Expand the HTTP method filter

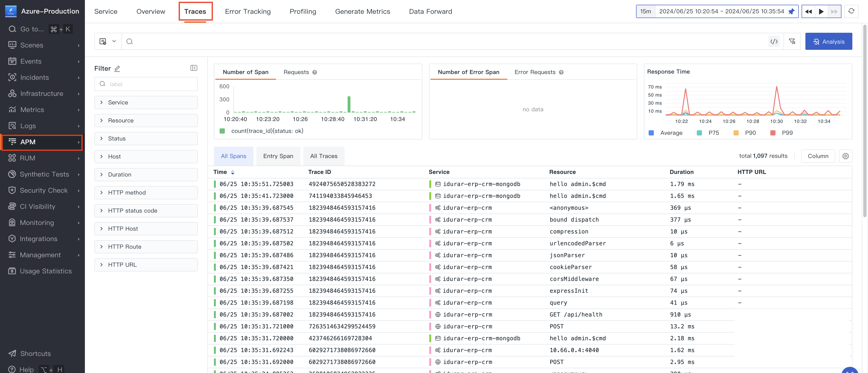[146, 193]
